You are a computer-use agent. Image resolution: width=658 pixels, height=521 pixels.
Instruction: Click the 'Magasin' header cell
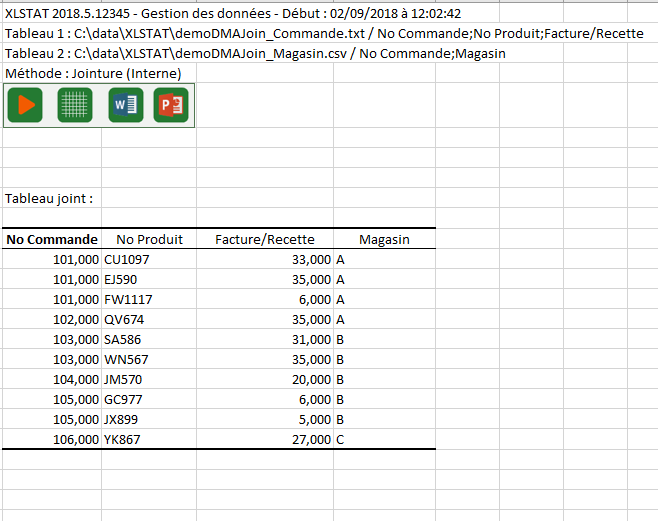click(384, 239)
